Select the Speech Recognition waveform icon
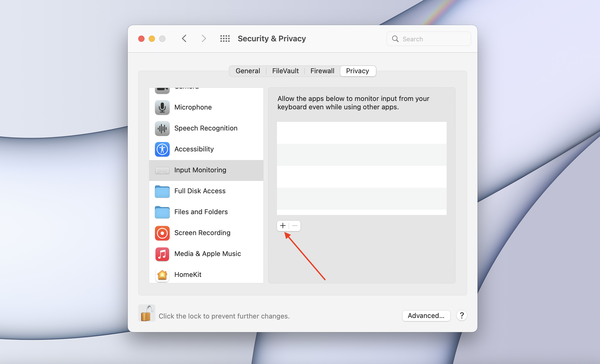Screen dimensions: 600x364 point(162,128)
